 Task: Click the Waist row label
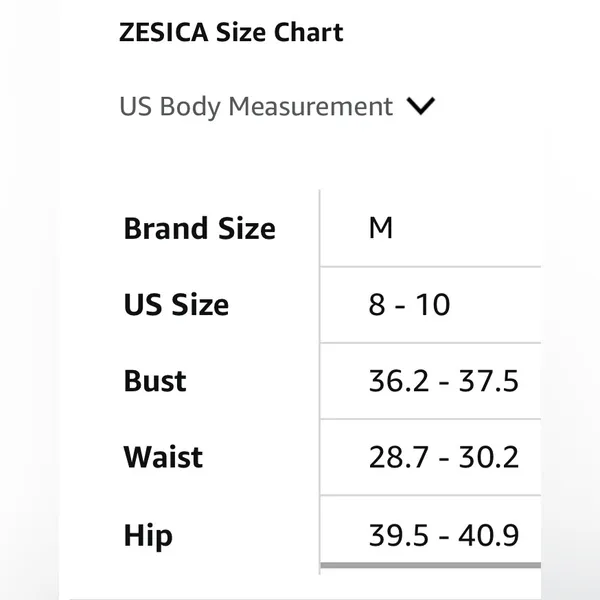[x=163, y=457]
